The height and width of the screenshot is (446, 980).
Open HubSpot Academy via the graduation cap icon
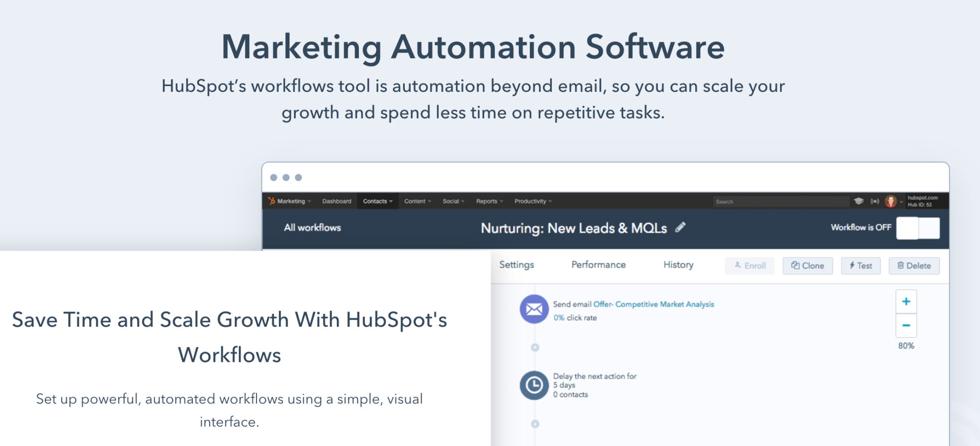[859, 201]
